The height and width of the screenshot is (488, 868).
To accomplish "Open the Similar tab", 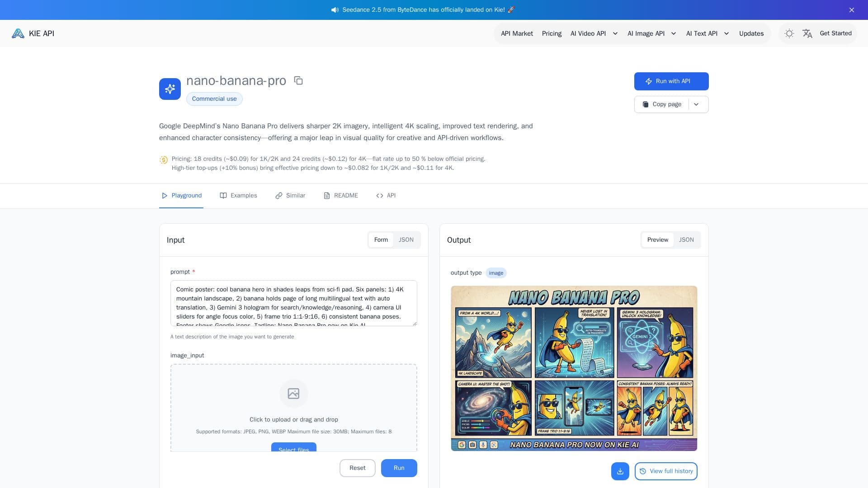I will pos(290,196).
